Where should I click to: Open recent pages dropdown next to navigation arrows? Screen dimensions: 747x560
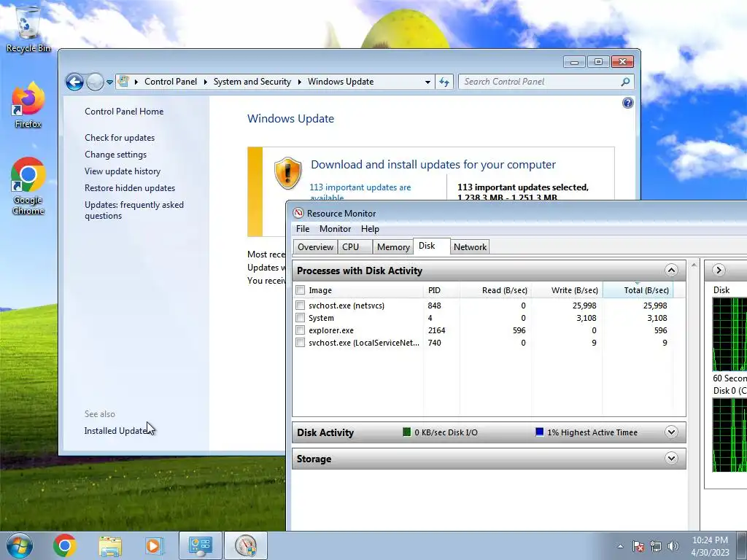tap(109, 82)
